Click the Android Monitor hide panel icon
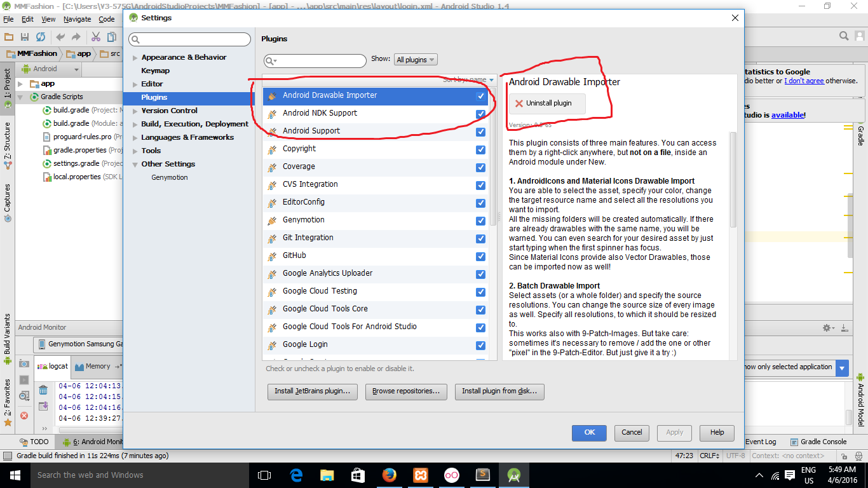Viewport: 868px width, 488px height. [844, 328]
